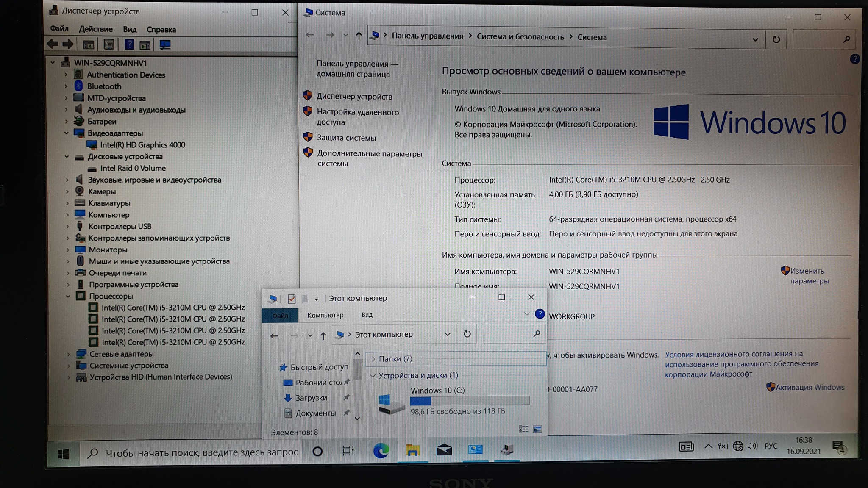Click the blue help icon in Device Manager toolbar
The height and width of the screenshot is (488, 868).
[x=129, y=44]
